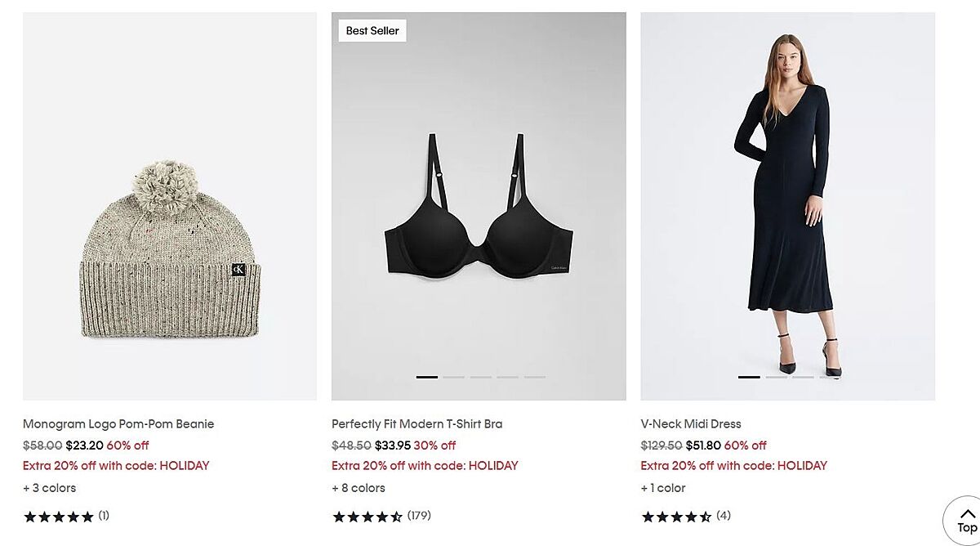This screenshot has height=546, width=980.
Task: Click the dress's star rating with 4 reviews
Action: click(x=676, y=517)
